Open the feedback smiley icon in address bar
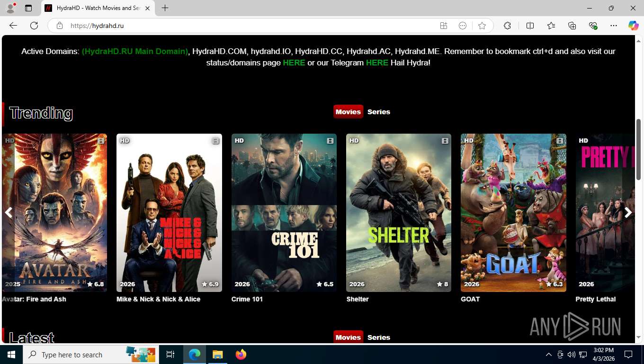 [463, 26]
